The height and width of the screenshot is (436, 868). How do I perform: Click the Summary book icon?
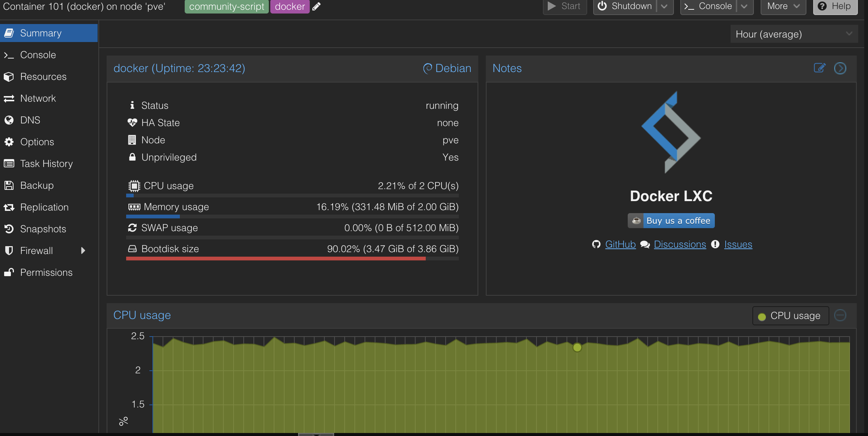(9, 33)
